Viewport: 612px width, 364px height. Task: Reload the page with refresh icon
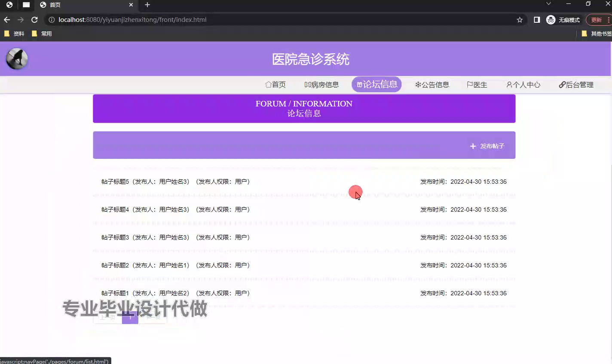click(35, 20)
